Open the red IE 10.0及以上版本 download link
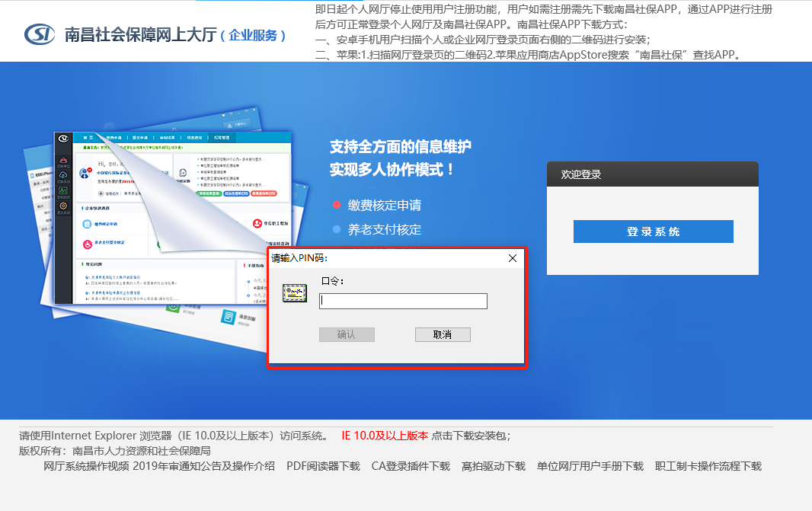 [x=385, y=436]
